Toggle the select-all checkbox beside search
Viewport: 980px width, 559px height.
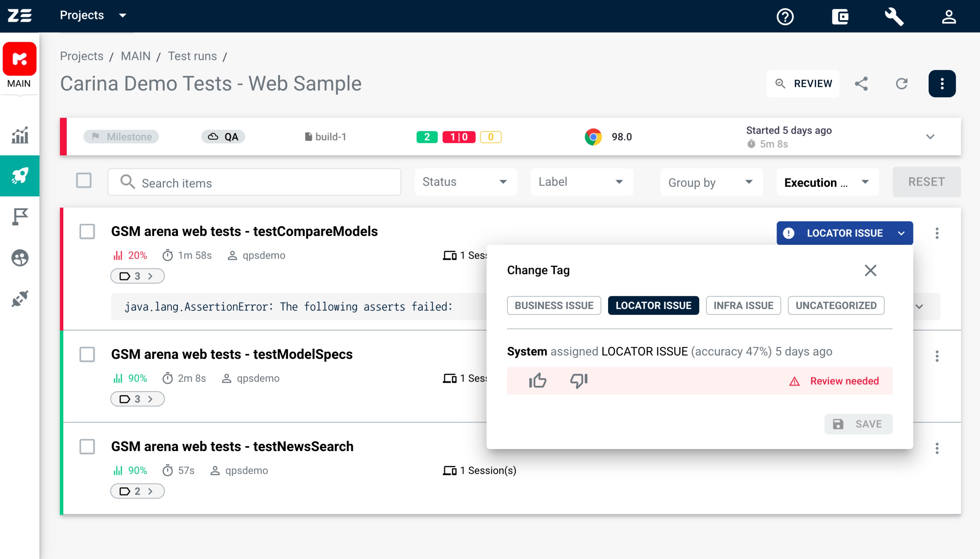point(84,180)
